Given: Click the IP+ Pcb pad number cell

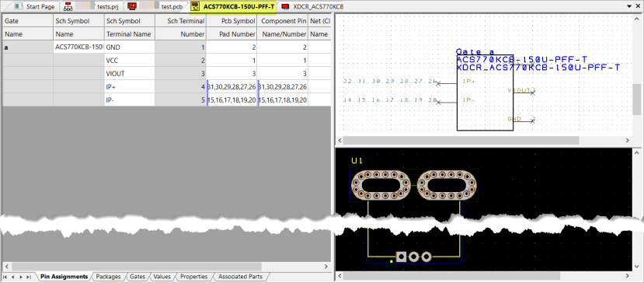Looking at the screenshot, I should [x=231, y=87].
